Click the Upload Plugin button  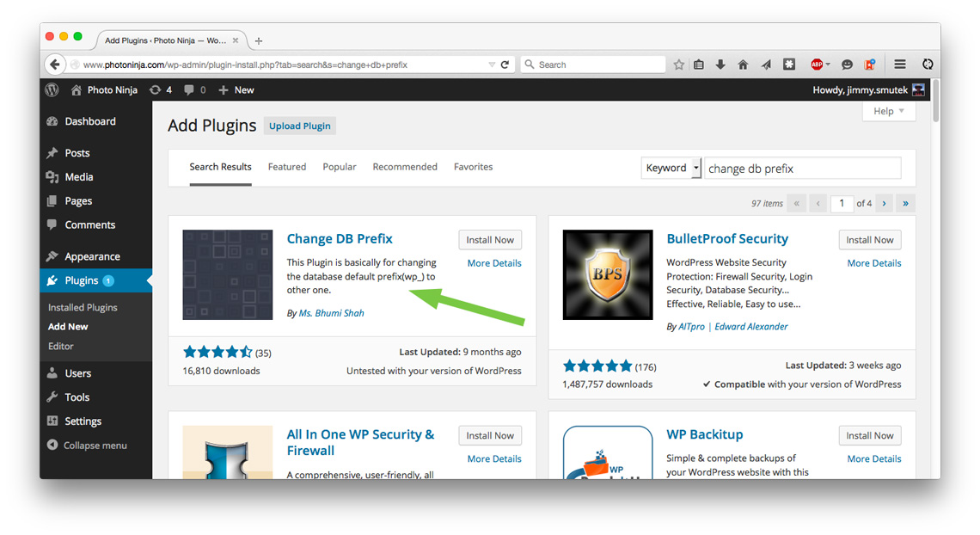pyautogui.click(x=300, y=126)
